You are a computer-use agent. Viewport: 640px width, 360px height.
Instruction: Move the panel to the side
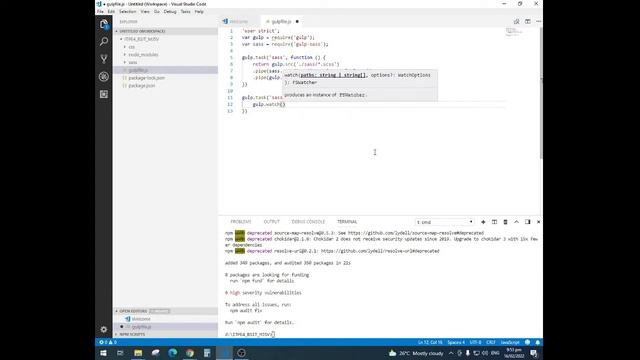pos(527,222)
